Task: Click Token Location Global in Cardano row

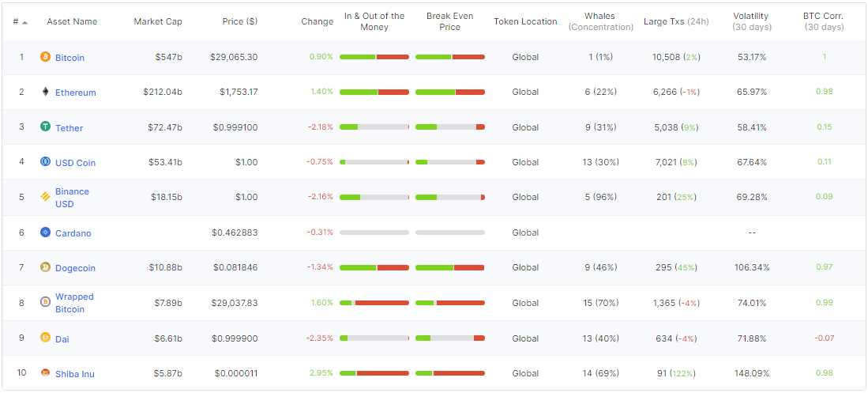Action: point(525,232)
